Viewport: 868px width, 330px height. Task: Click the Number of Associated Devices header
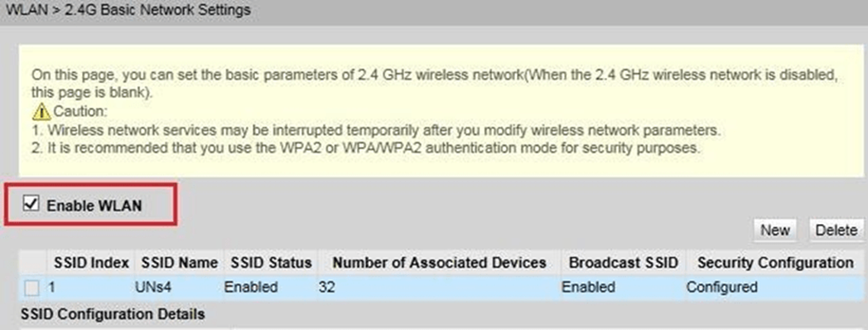[439, 262]
